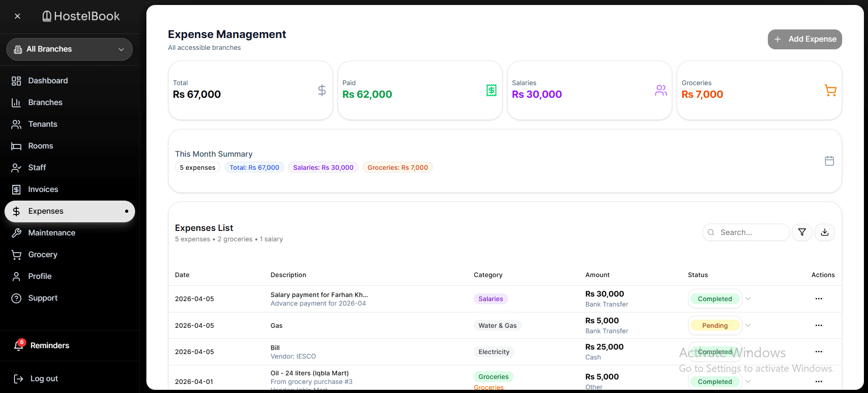The height and width of the screenshot is (393, 868).
Task: Open actions menu for Oil row
Action: pos(819,382)
